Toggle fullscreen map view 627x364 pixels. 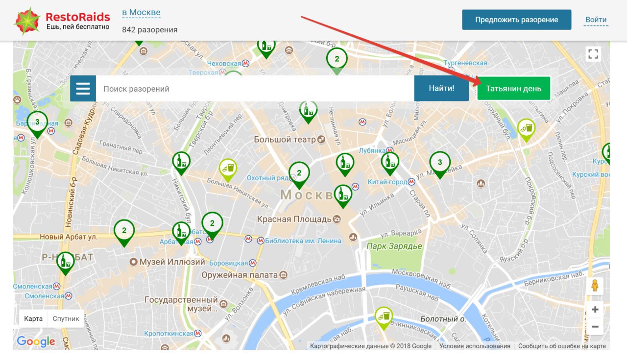[x=593, y=54]
